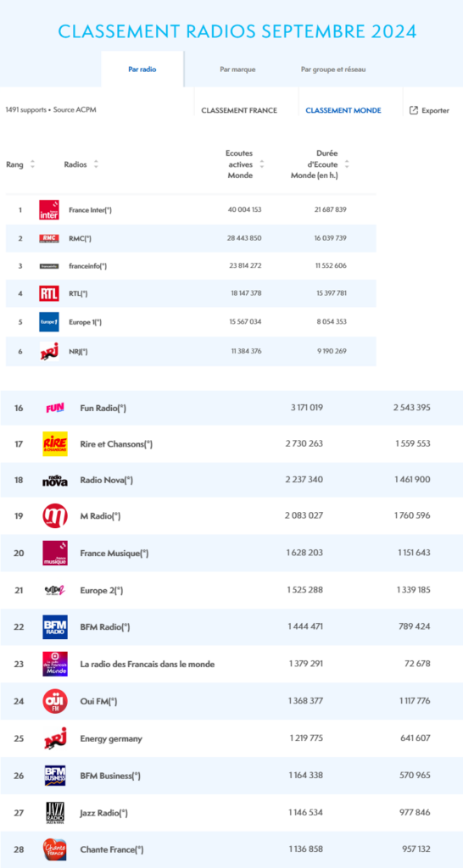Click the France Musique logo

pyautogui.click(x=55, y=553)
